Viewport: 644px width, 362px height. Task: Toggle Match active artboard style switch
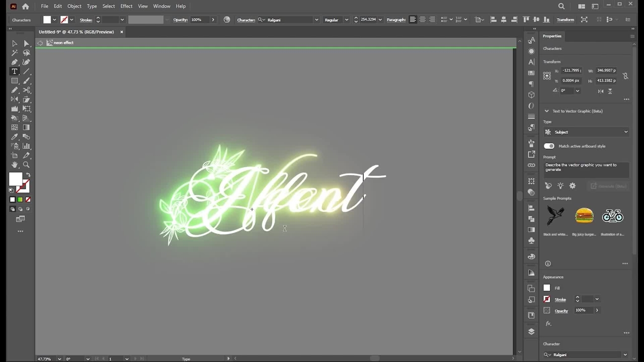pyautogui.click(x=549, y=146)
